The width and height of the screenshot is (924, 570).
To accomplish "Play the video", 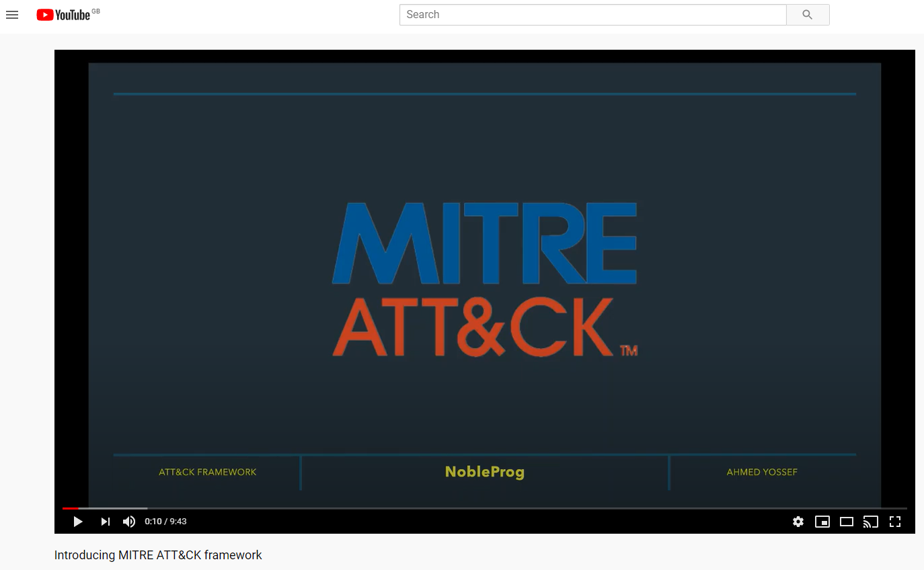I will click(78, 522).
